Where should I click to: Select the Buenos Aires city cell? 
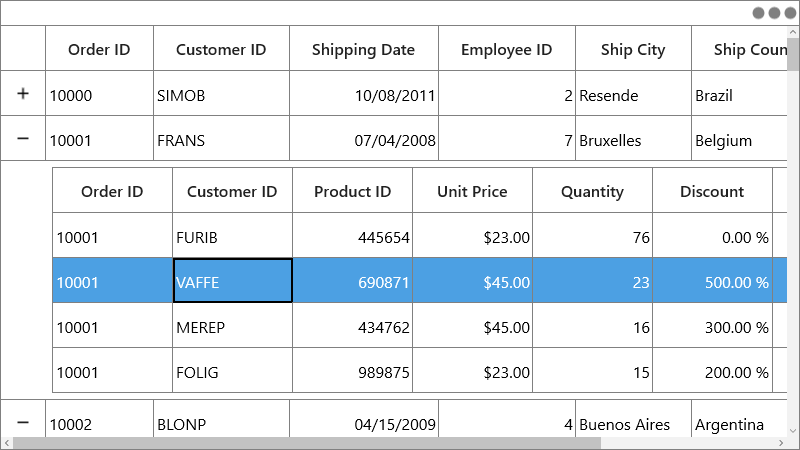click(633, 419)
